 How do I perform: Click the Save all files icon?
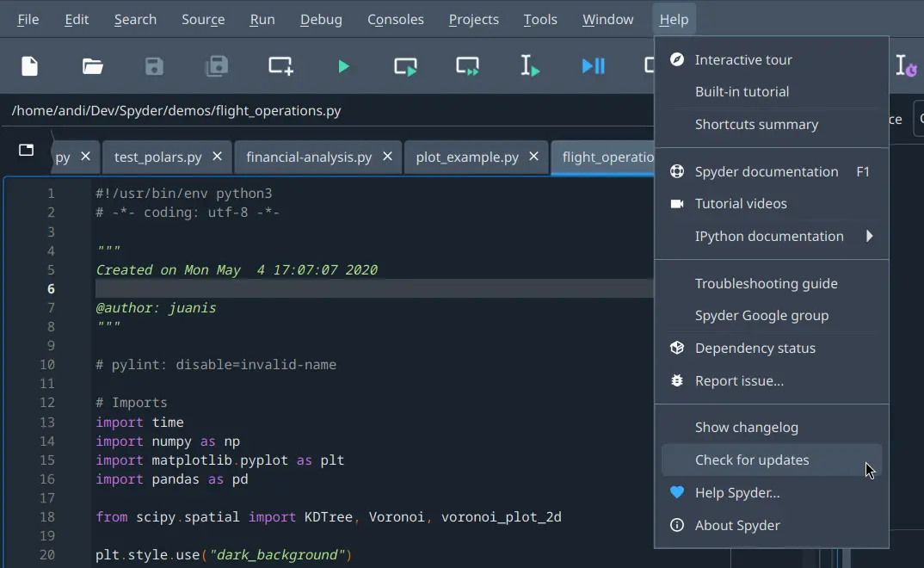click(216, 66)
